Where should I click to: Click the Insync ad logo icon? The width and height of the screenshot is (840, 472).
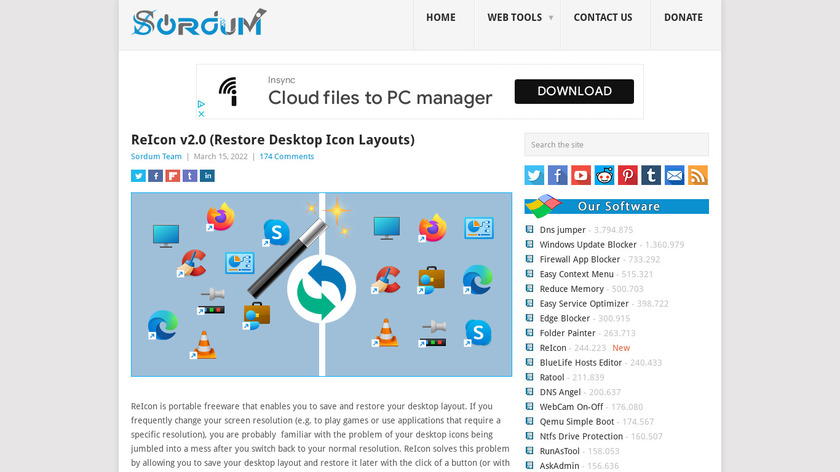229,92
